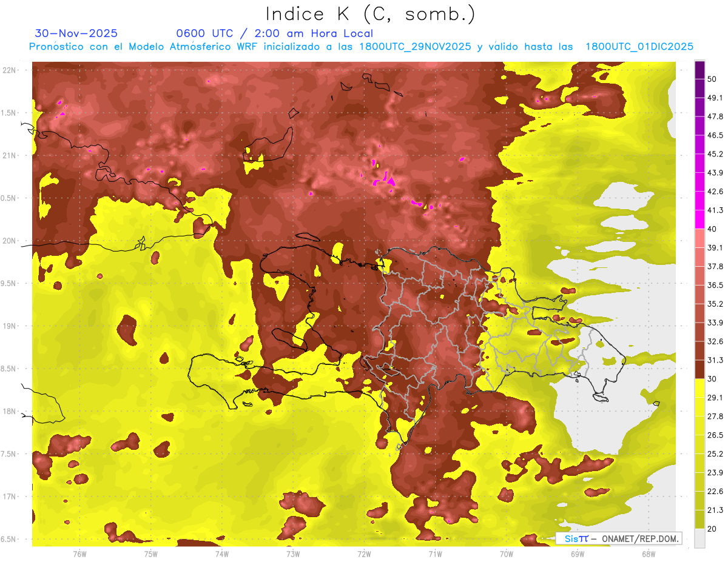Click the colorbar value 25.2

coord(715,453)
